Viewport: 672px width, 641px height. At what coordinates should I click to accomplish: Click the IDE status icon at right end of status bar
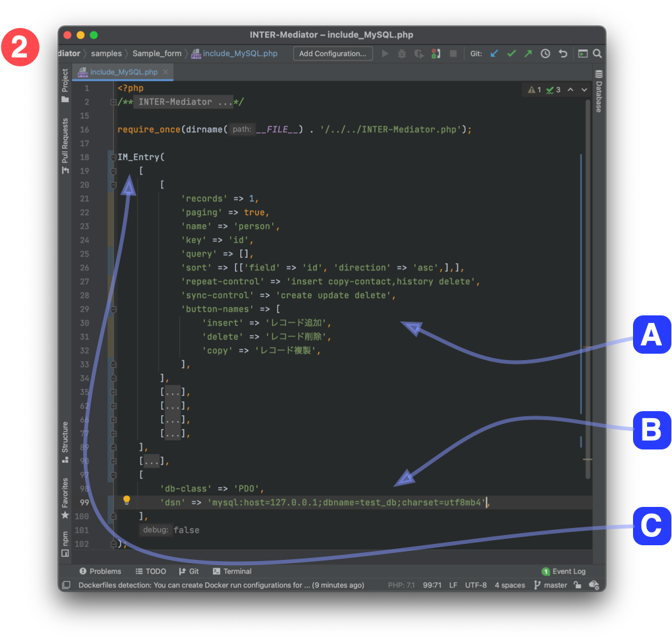[593, 585]
